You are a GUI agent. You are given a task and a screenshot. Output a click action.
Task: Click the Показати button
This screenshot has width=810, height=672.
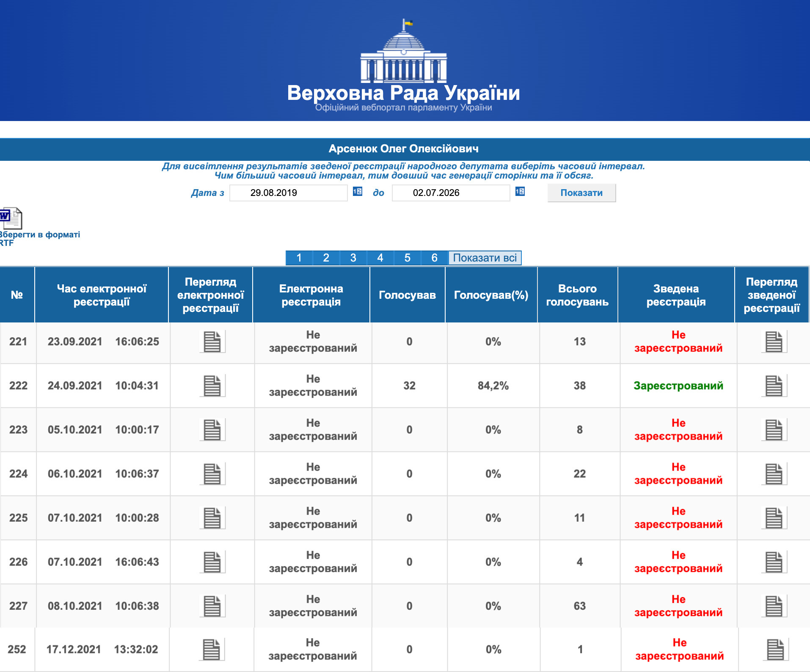click(581, 193)
